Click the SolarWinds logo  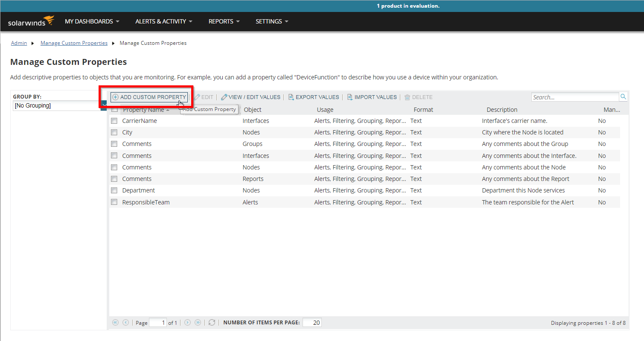coord(31,21)
